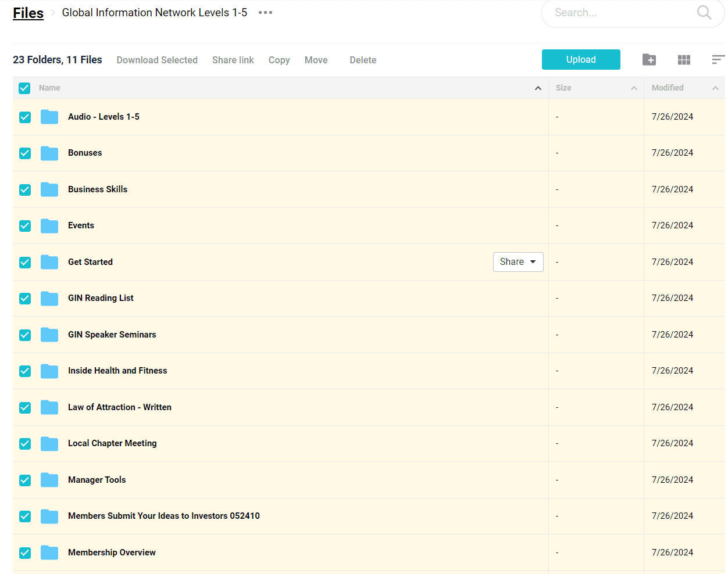Click the Business Skills folder icon

point(49,189)
